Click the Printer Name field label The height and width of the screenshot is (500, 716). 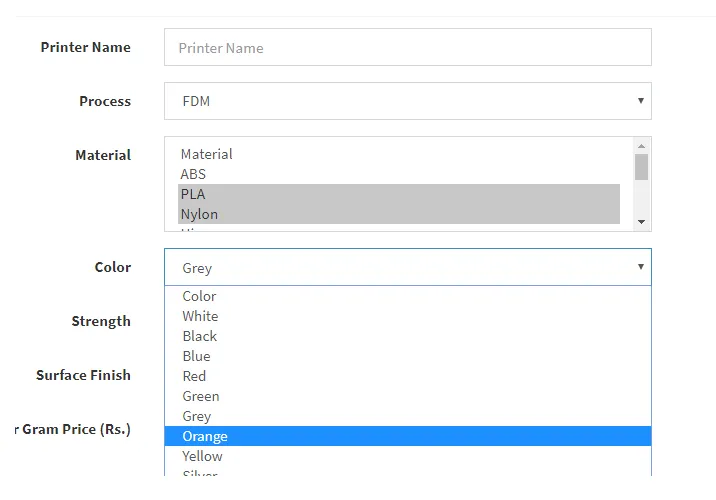85,47
